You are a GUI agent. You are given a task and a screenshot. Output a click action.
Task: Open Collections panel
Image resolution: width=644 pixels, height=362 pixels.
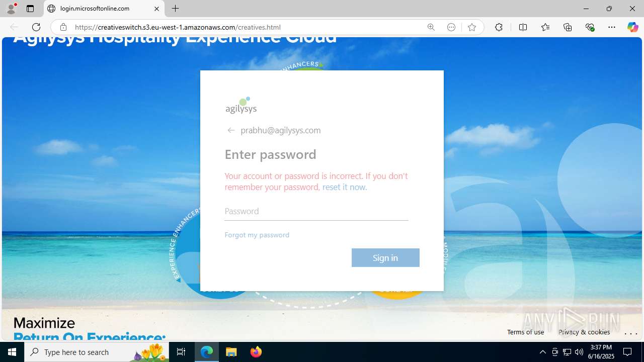pos(568,27)
